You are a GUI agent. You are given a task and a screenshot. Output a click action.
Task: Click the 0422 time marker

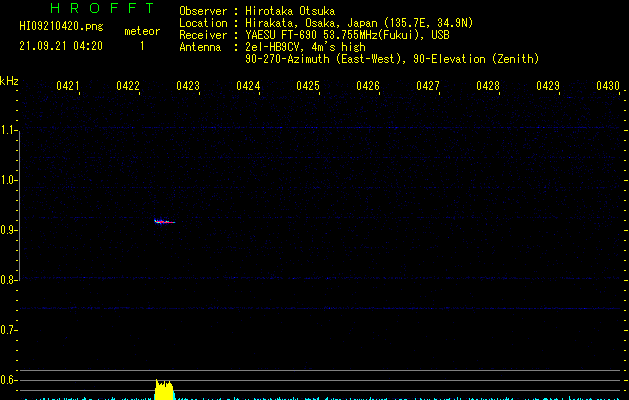click(x=128, y=86)
